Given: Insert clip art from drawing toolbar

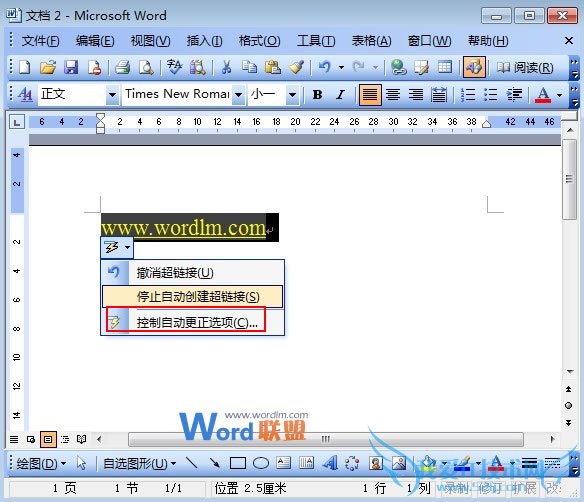Looking at the screenshot, I should coord(376,463).
